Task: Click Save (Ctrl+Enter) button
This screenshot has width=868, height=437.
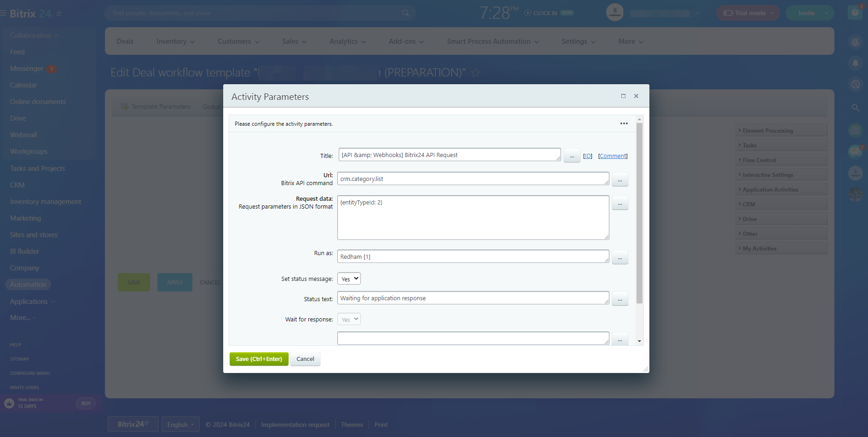Action: point(259,359)
